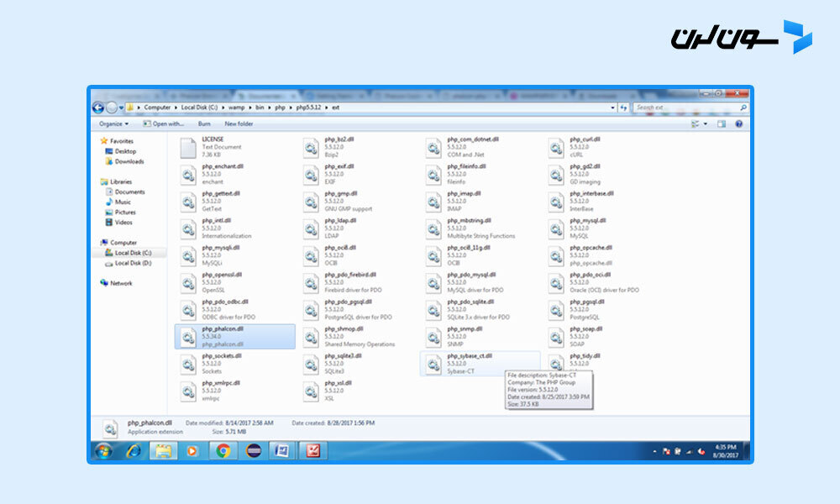
Task: Open the address bar history dropdown arrow
Action: [613, 108]
